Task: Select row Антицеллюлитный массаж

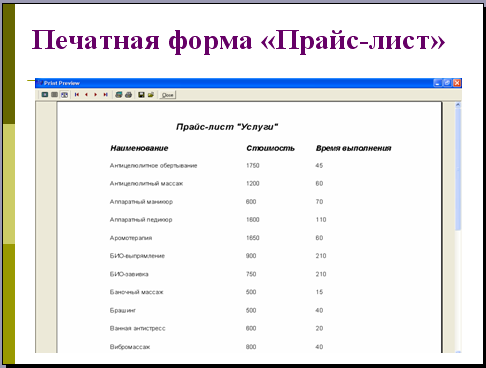Action: click(146, 184)
